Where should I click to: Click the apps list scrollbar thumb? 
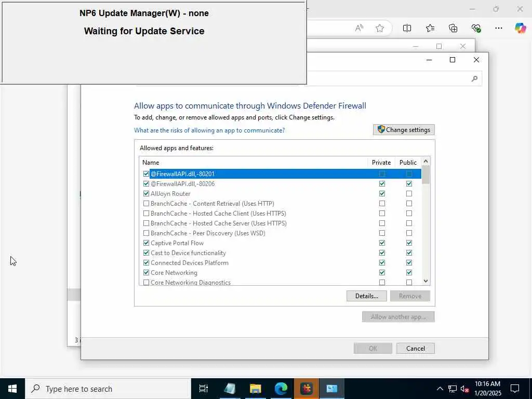425,175
